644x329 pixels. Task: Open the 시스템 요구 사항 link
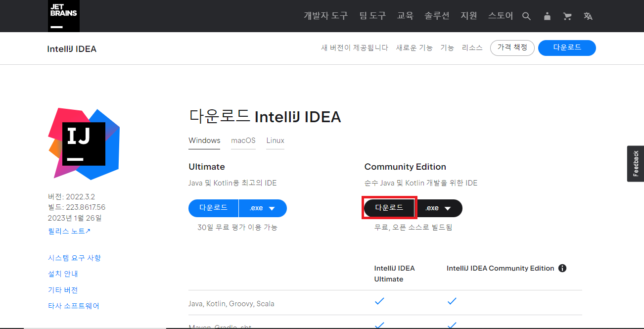(x=75, y=258)
